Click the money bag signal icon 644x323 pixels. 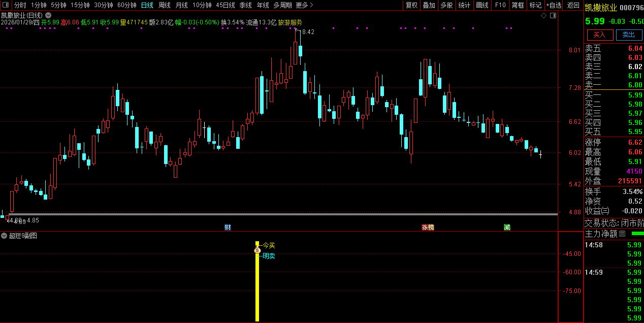coord(257,250)
